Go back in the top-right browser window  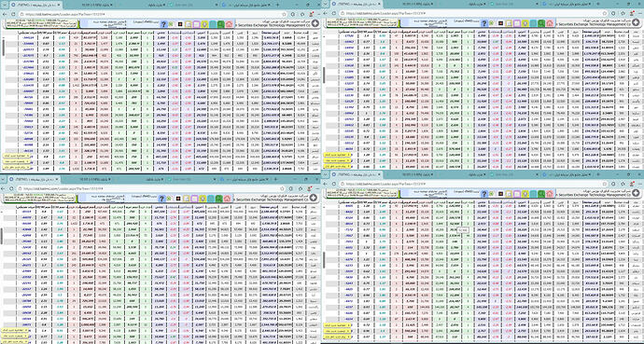click(x=325, y=13)
